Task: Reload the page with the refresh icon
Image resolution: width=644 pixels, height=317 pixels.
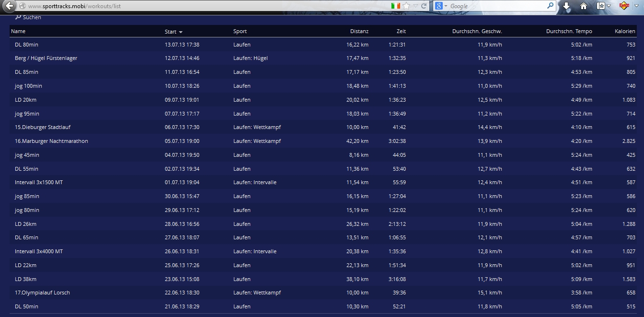Action: 424,6
